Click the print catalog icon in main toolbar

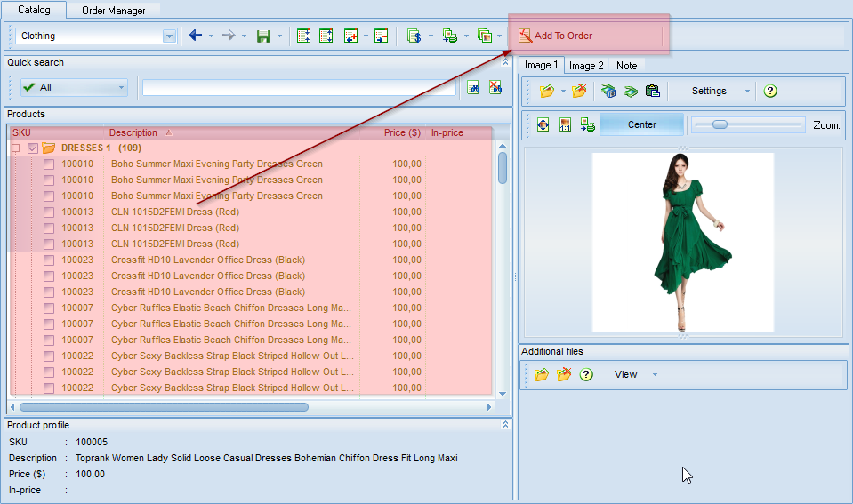(x=449, y=36)
